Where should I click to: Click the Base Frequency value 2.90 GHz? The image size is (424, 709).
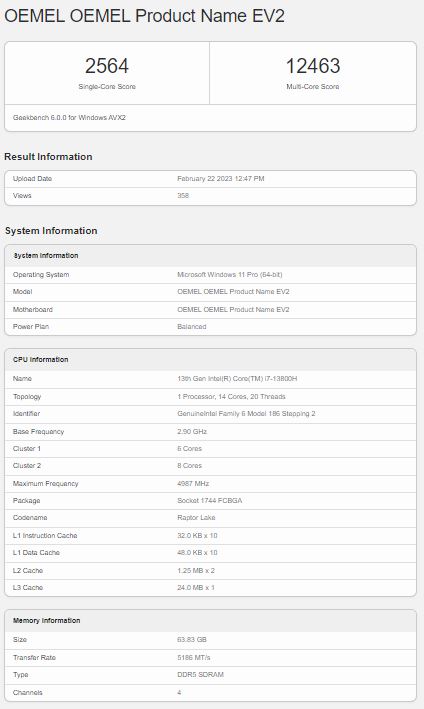pos(192,431)
